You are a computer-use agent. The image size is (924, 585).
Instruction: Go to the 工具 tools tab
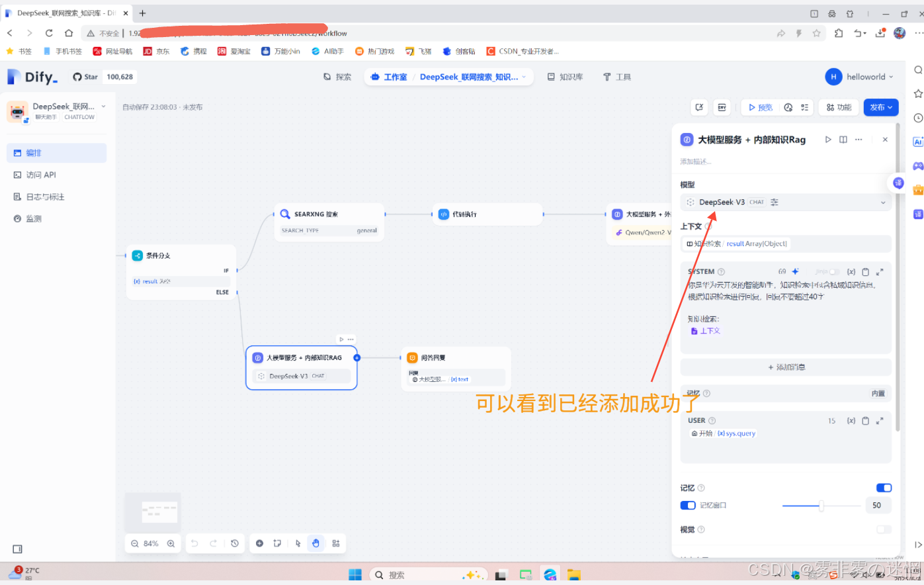(617, 77)
